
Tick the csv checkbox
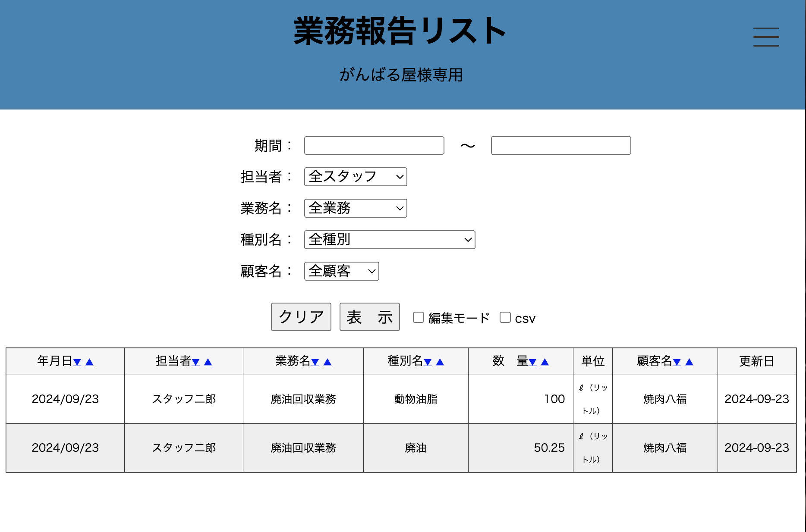[x=505, y=317]
